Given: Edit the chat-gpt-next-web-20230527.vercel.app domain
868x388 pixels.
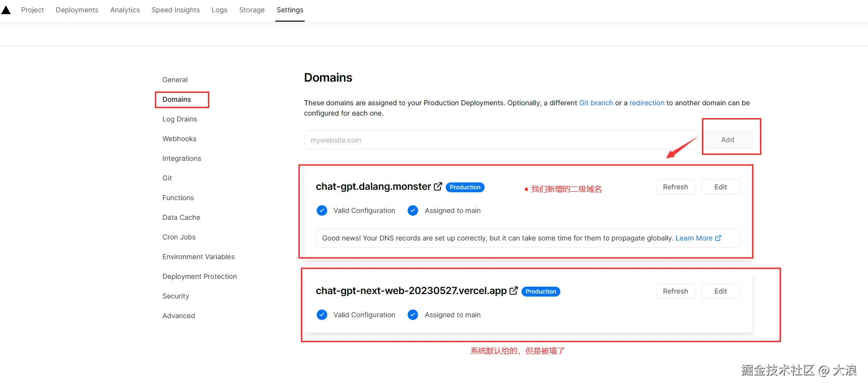Looking at the screenshot, I should pos(721,291).
